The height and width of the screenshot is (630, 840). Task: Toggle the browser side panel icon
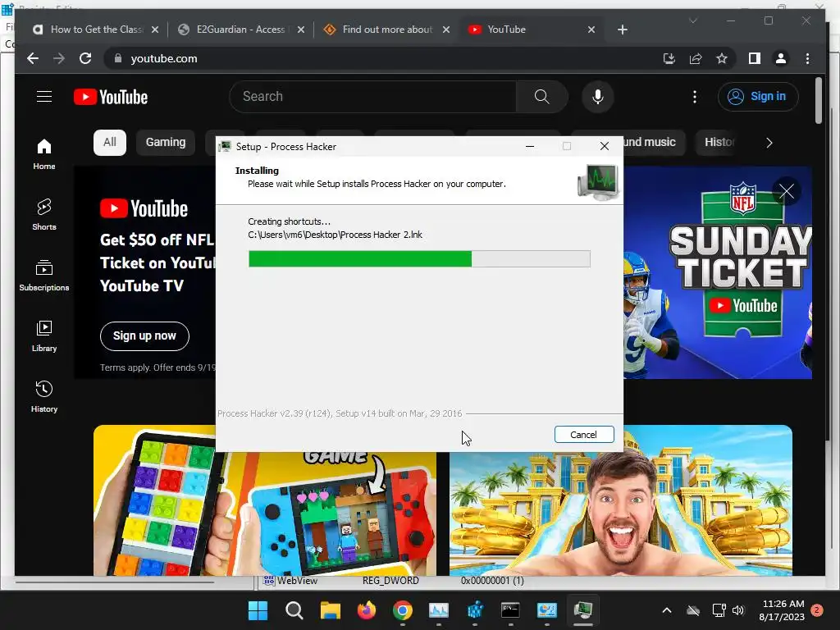click(x=755, y=58)
